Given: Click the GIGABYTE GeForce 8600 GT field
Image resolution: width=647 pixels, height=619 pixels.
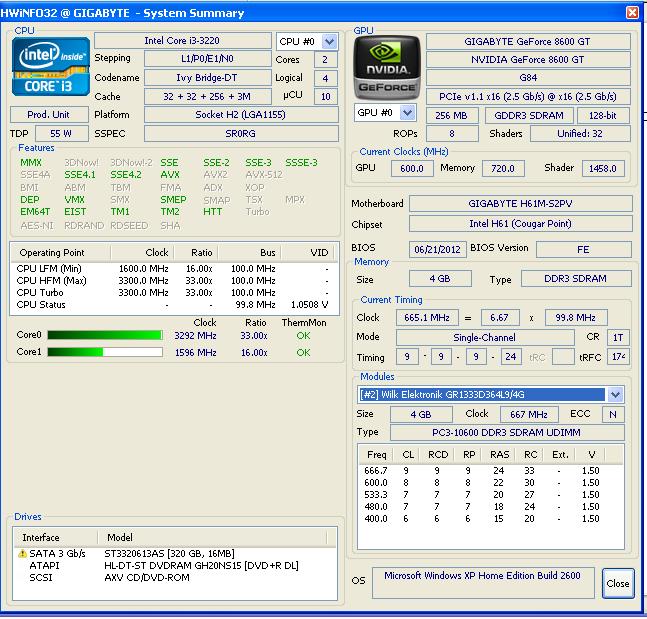Looking at the screenshot, I should (528, 42).
